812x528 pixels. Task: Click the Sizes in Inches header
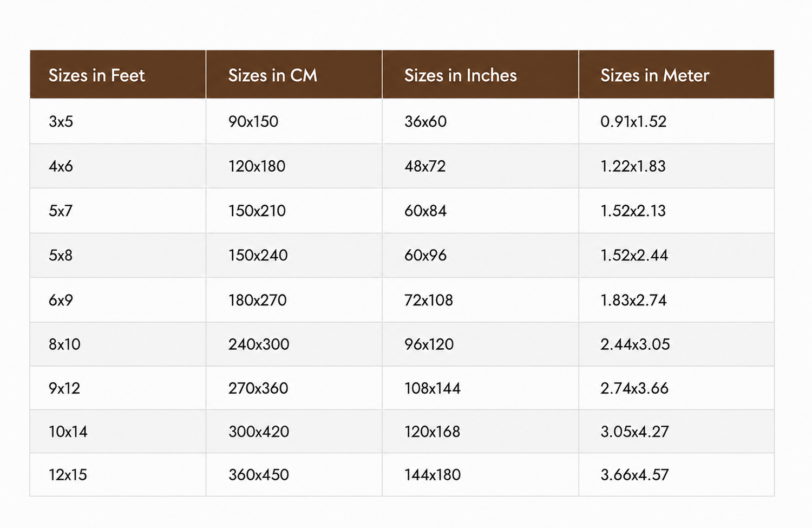point(480,75)
